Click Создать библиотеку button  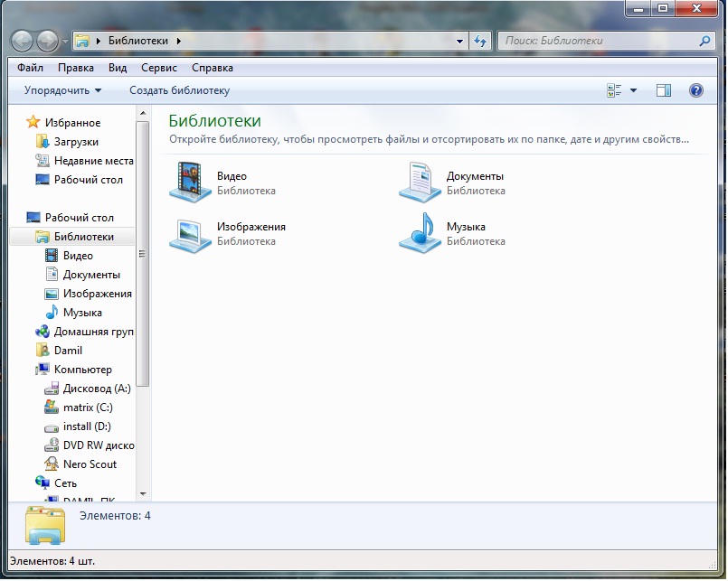(x=179, y=90)
